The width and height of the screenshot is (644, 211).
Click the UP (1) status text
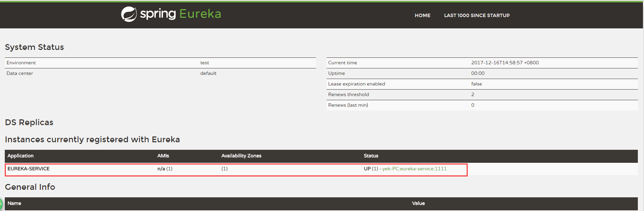(371, 169)
